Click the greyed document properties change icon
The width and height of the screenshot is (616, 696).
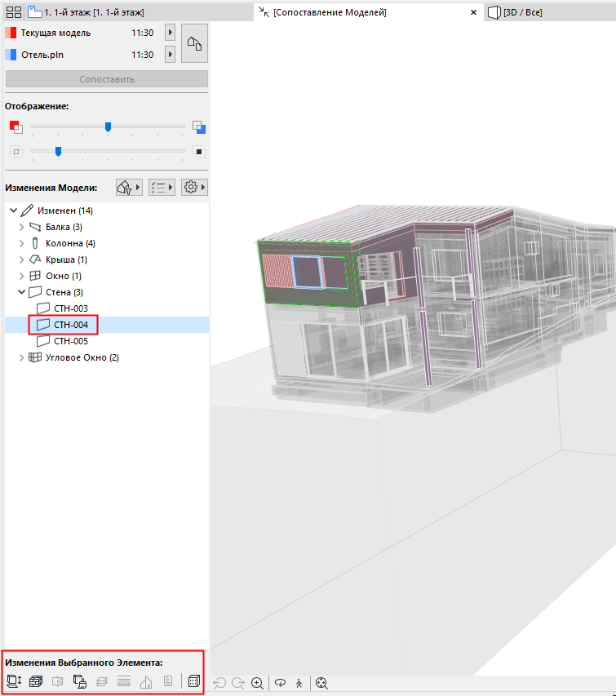(x=168, y=681)
